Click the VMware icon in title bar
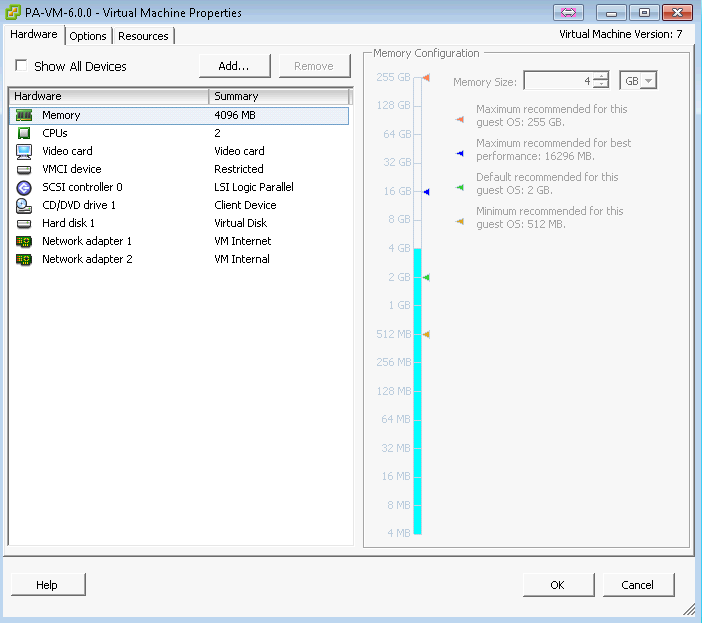Screen dimensions: 702x623 (13, 12)
